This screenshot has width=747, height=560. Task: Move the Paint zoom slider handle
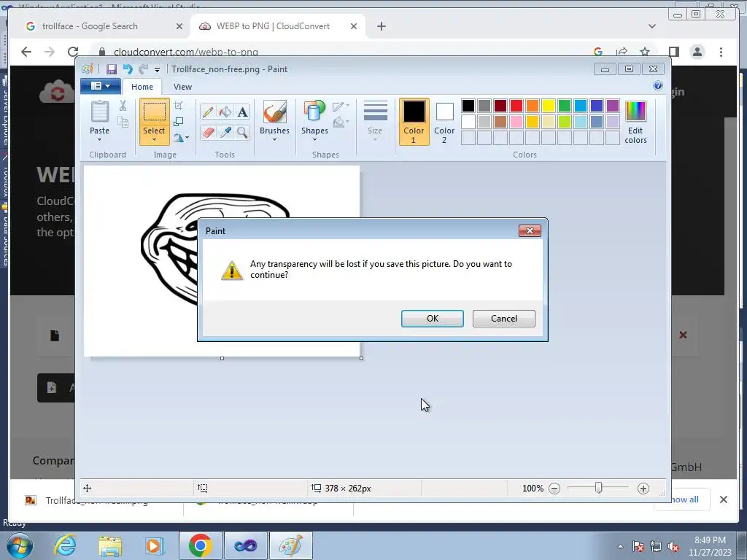pos(598,488)
